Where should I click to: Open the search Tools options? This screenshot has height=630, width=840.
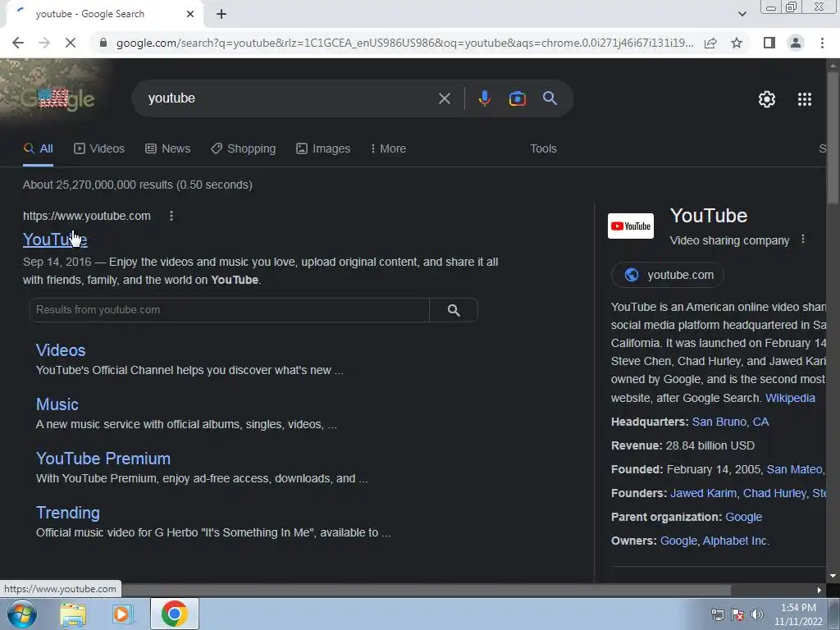coord(543,149)
